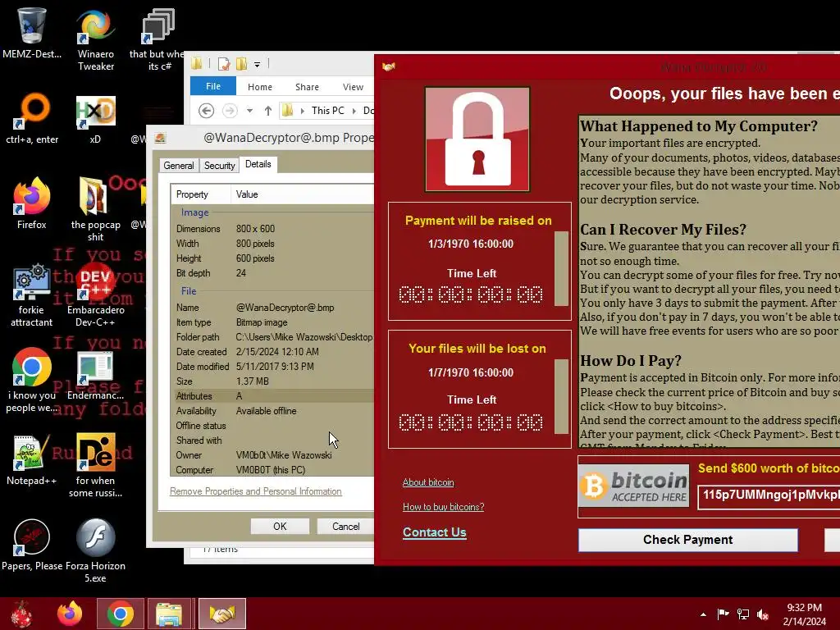Click the Properties quick access toolbar icon in Explorer
This screenshot has width=840, height=630.
point(224,64)
